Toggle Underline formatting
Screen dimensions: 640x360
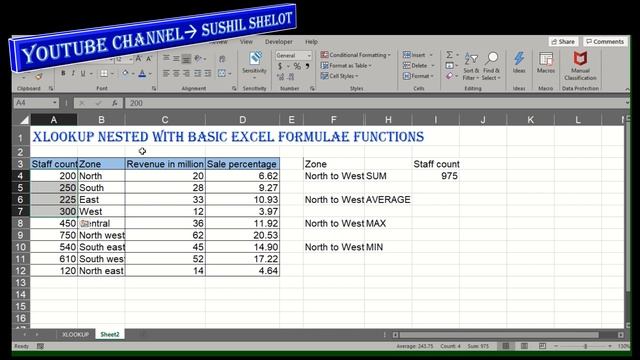click(83, 73)
